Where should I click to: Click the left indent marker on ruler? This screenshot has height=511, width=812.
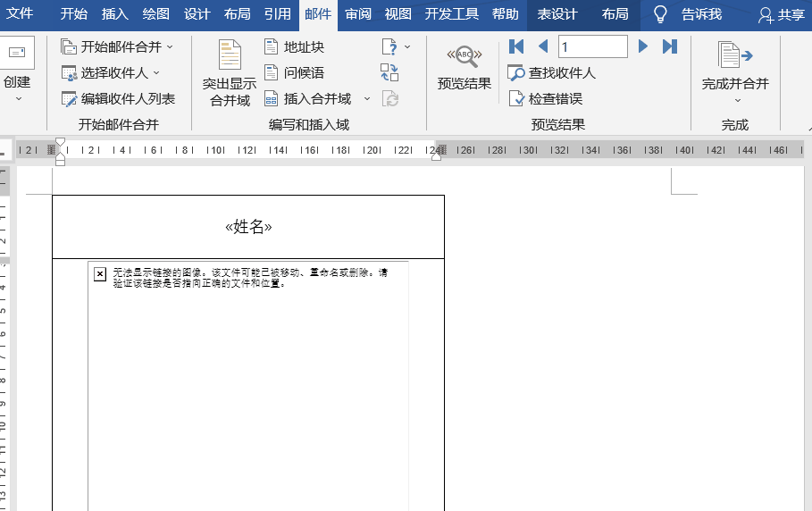tap(60, 162)
